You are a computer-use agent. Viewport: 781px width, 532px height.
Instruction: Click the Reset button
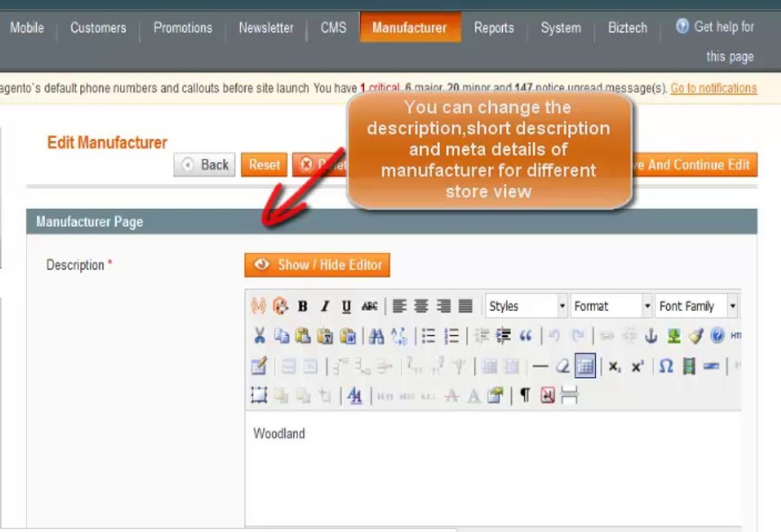(264, 165)
